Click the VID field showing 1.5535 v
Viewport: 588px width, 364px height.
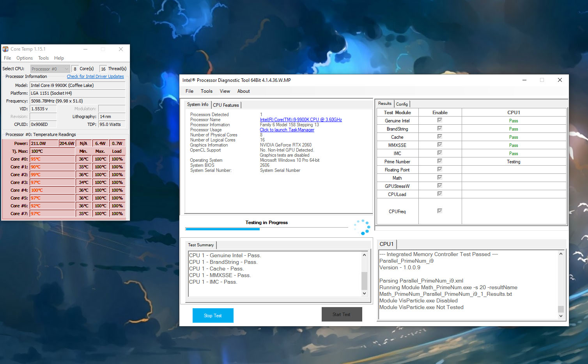(43, 109)
